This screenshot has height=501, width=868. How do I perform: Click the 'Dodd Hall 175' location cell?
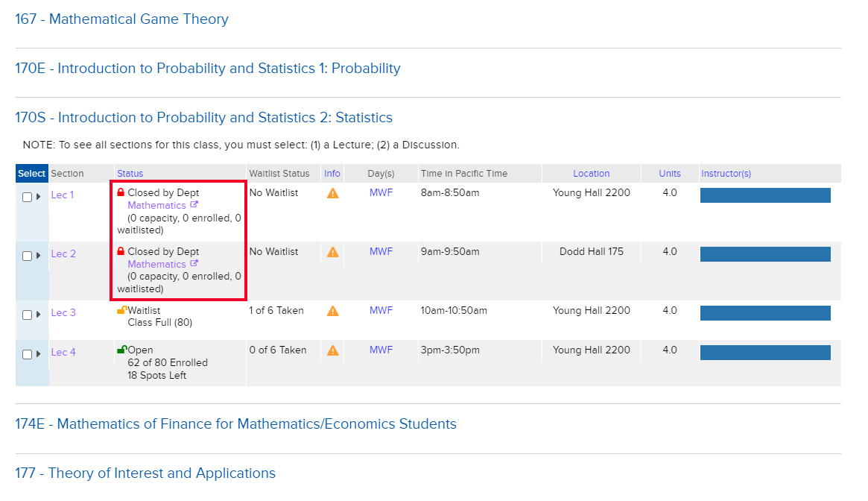tap(592, 251)
